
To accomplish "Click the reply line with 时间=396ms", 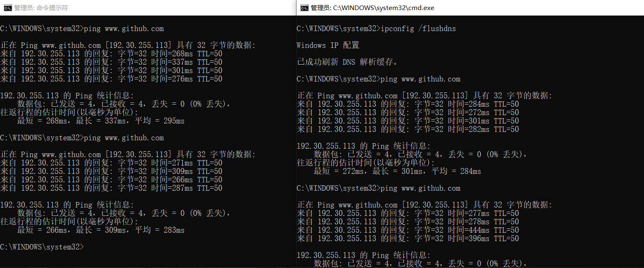I will click(x=408, y=239).
